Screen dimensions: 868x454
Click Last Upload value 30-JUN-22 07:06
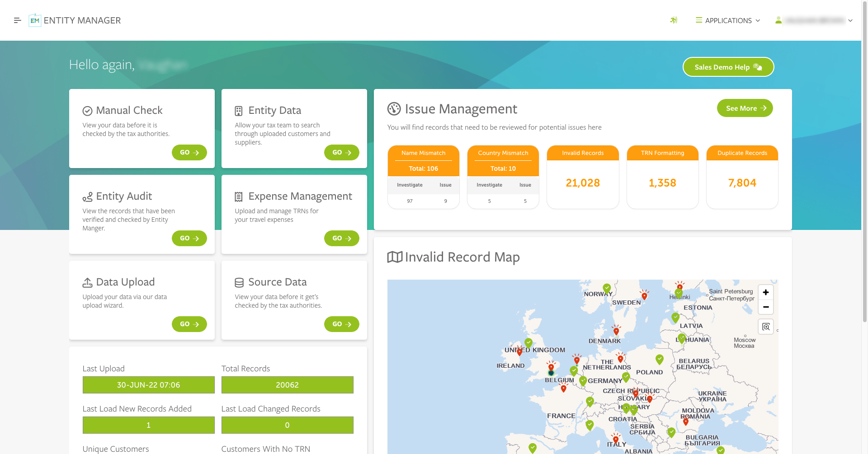(148, 385)
